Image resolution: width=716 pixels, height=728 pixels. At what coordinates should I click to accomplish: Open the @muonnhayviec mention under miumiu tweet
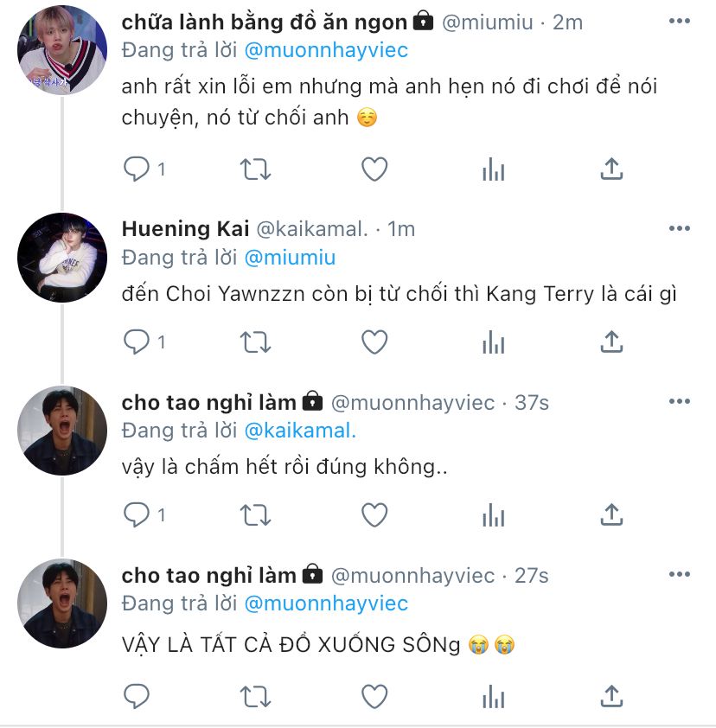click(x=327, y=50)
